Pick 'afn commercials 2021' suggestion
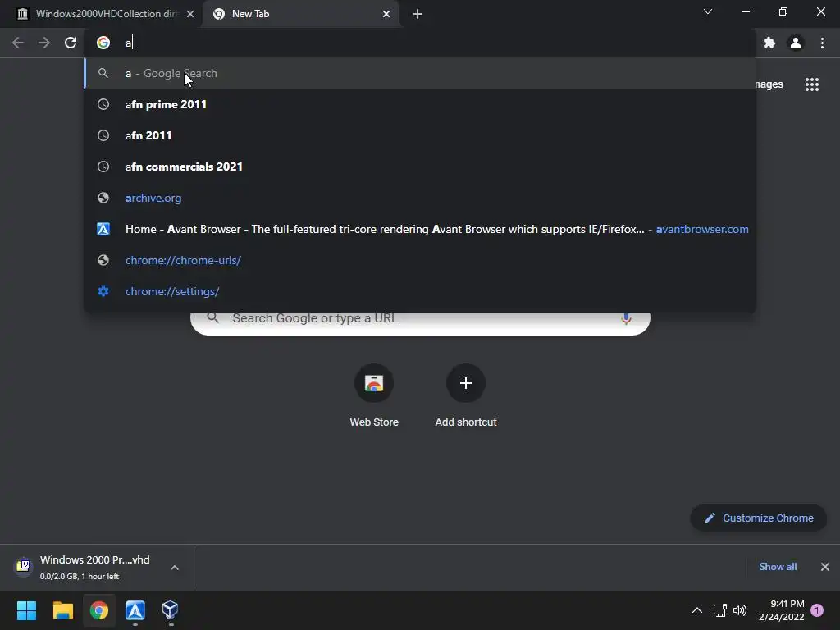The image size is (840, 630). click(x=420, y=167)
